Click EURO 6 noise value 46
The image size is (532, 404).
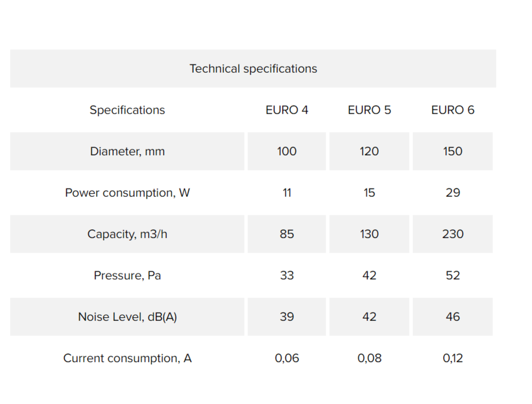(x=453, y=317)
